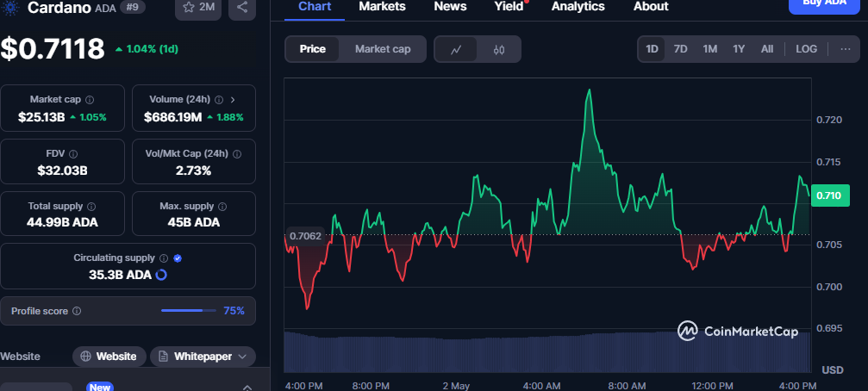Click the verified badge by Circulating supply

click(x=178, y=258)
